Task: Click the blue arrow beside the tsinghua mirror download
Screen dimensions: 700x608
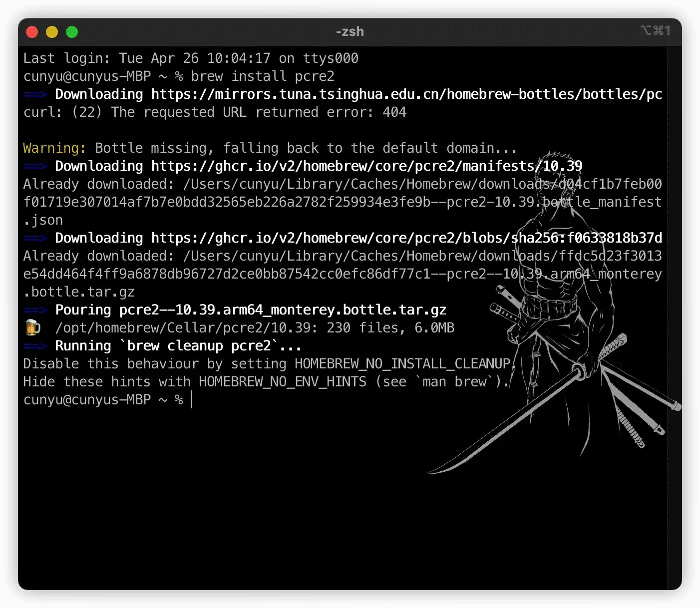Action: (34, 94)
